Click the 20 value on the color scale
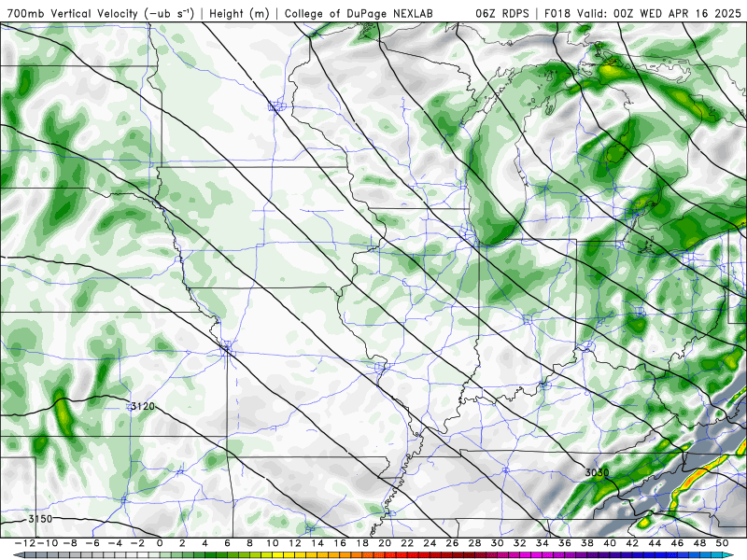The height and width of the screenshot is (560, 747). (x=385, y=543)
